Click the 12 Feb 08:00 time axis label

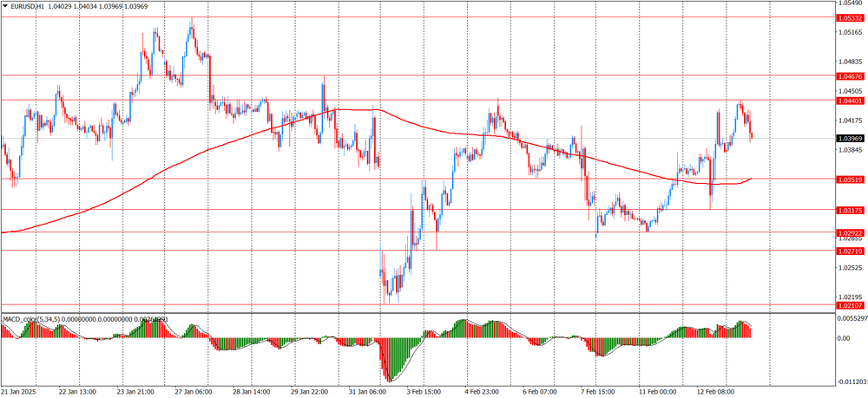[x=716, y=391]
